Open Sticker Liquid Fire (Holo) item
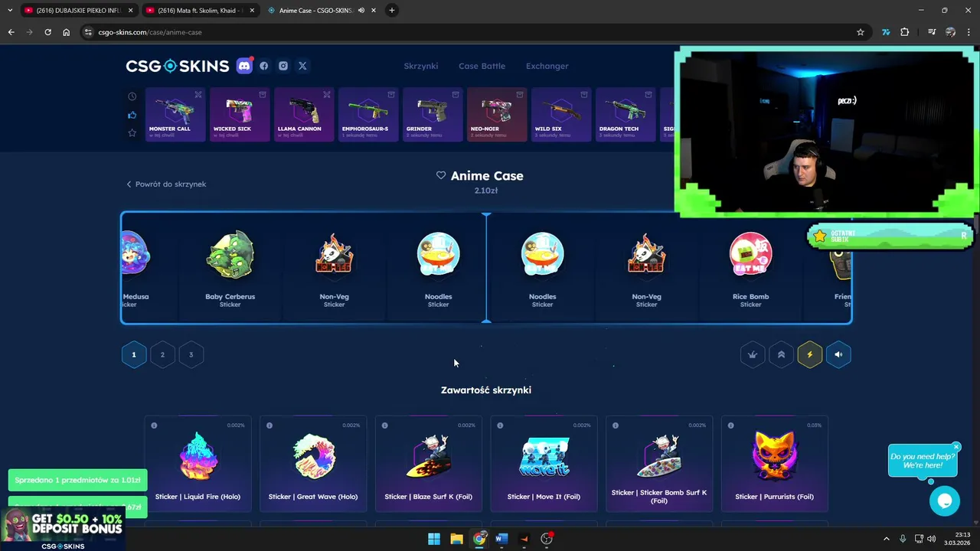980x551 pixels. tap(198, 464)
